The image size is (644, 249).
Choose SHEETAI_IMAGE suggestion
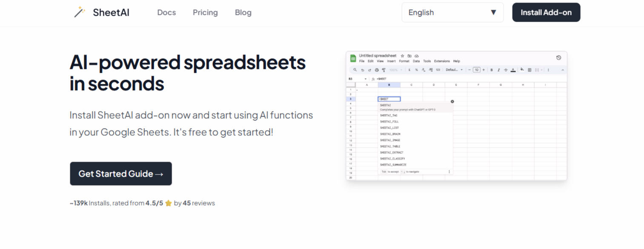tap(390, 140)
